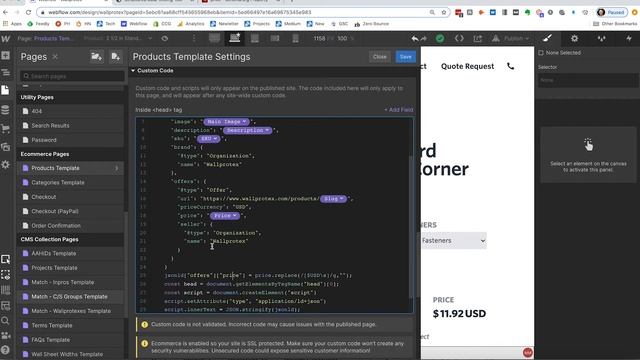640x360 pixels.
Task: Toggle the X-ray mode icon
Action: coord(6,305)
